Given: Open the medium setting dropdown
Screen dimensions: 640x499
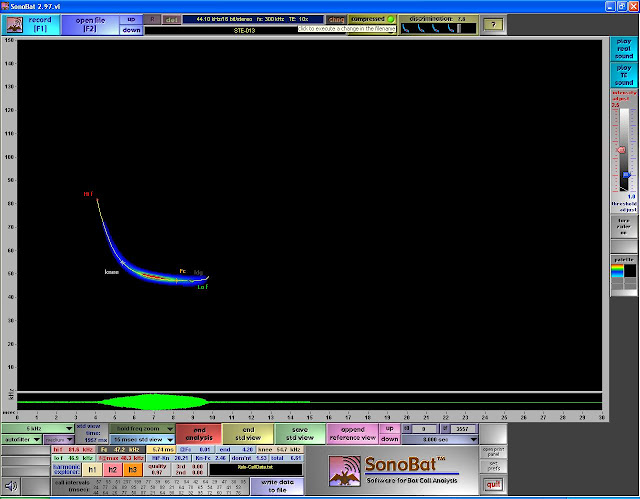Looking at the screenshot, I should pyautogui.click(x=59, y=439).
